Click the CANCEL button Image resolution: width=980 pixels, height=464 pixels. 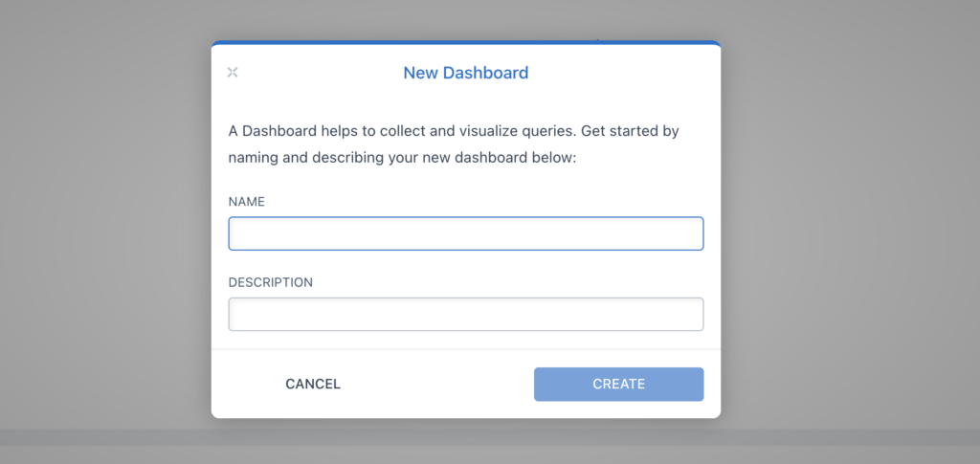313,384
